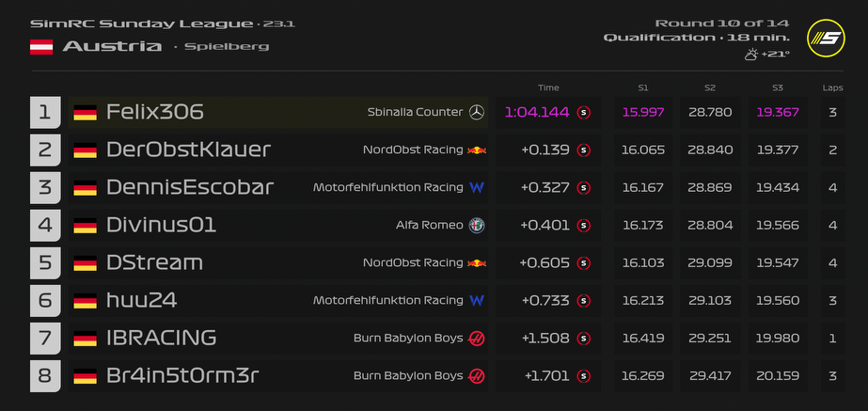Open driver Felix306's name
This screenshot has width=868, height=411.
(155, 112)
